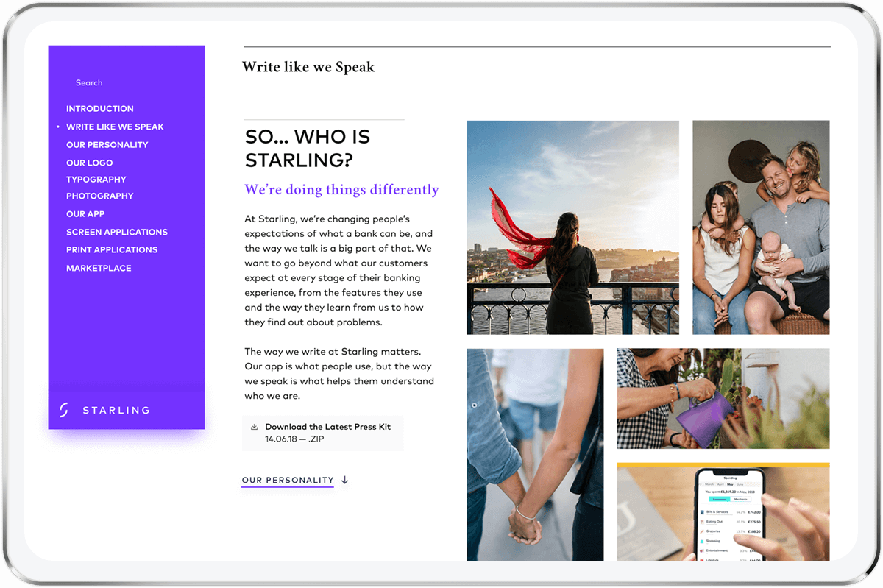Screen dimensions: 883x588
Task: Select Print Applications in sidebar
Action: [112, 250]
